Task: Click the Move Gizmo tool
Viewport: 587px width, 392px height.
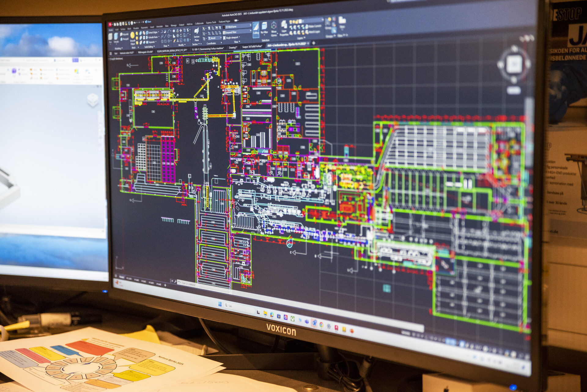Action: (x=274, y=29)
